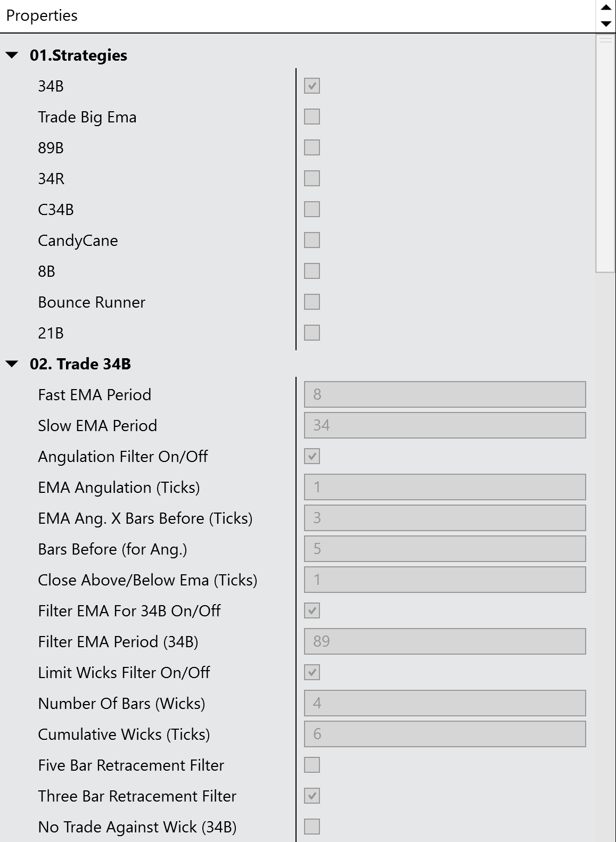Check the 21B strategy checkbox

click(312, 333)
